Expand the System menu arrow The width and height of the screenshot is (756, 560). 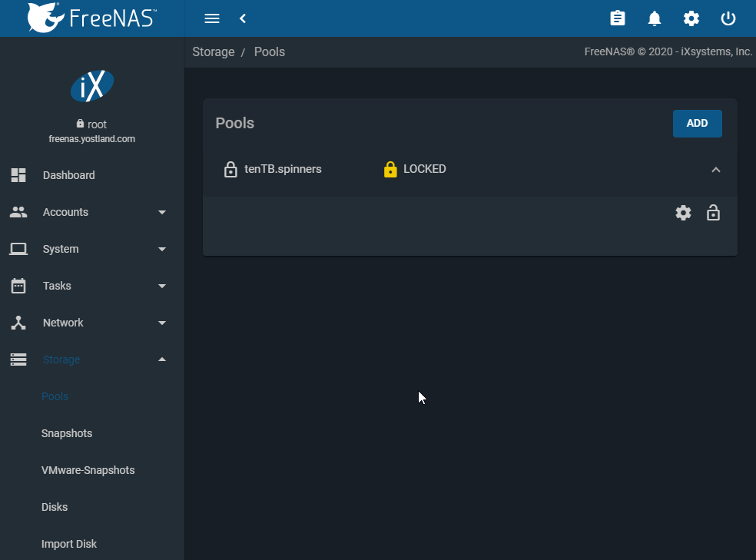[x=162, y=249]
